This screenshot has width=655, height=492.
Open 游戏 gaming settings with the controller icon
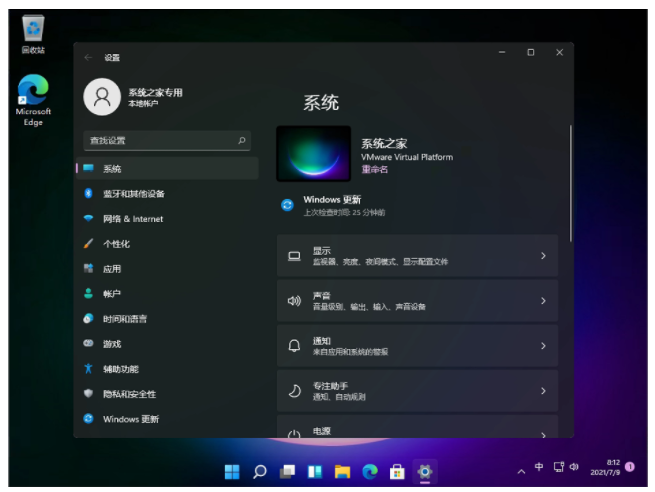[x=167, y=344]
